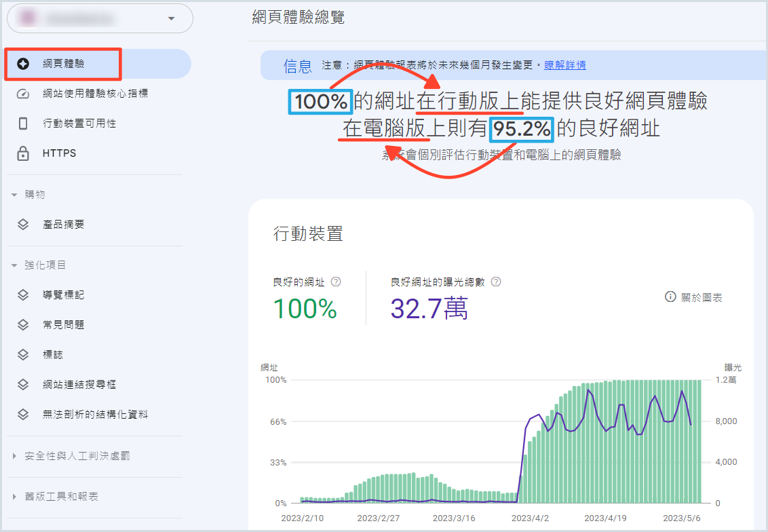Click the 關於圖表 button

(693, 297)
